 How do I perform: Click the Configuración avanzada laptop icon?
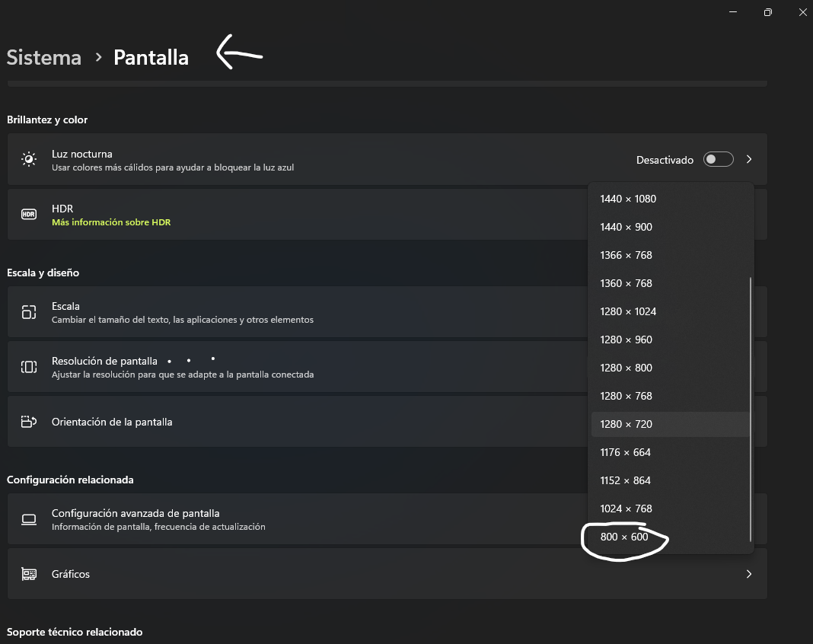click(29, 519)
